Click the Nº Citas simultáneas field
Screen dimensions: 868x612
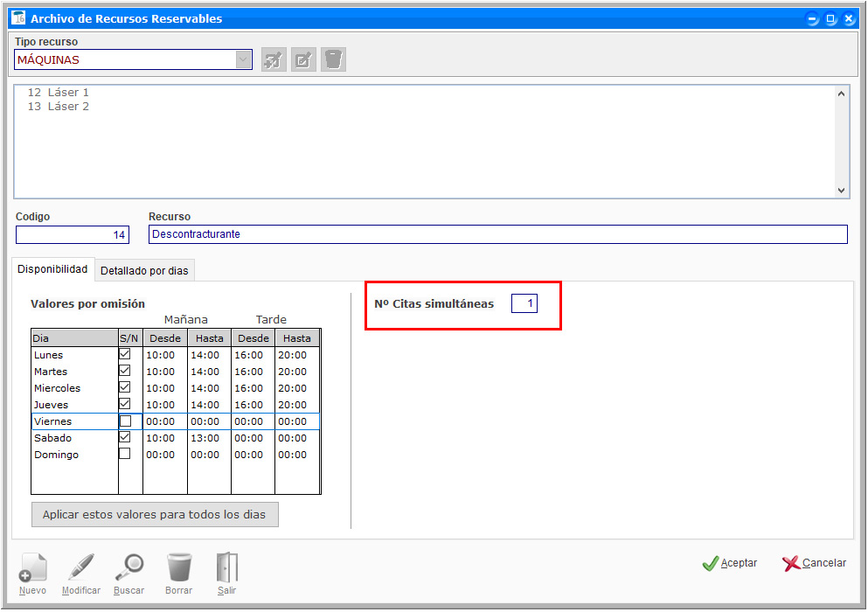524,303
